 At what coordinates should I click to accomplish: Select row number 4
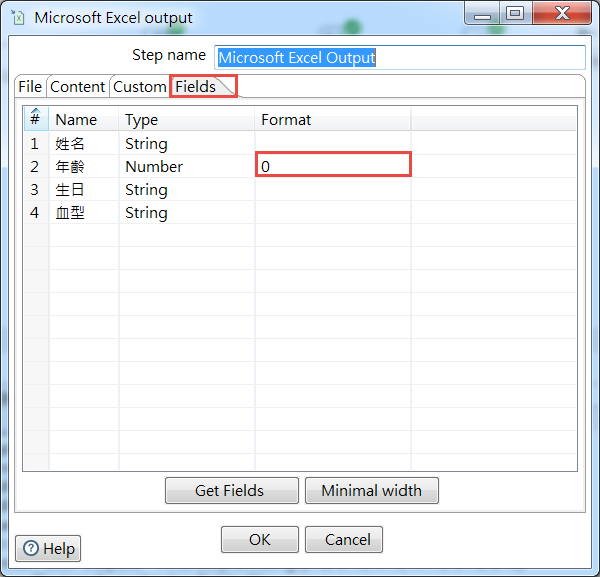pos(36,212)
